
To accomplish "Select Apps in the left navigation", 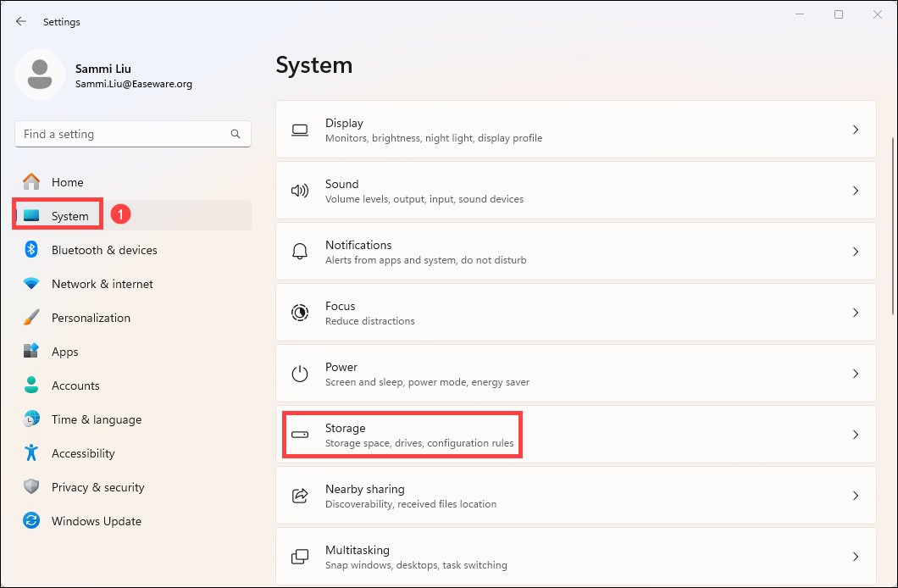I will click(x=64, y=352).
